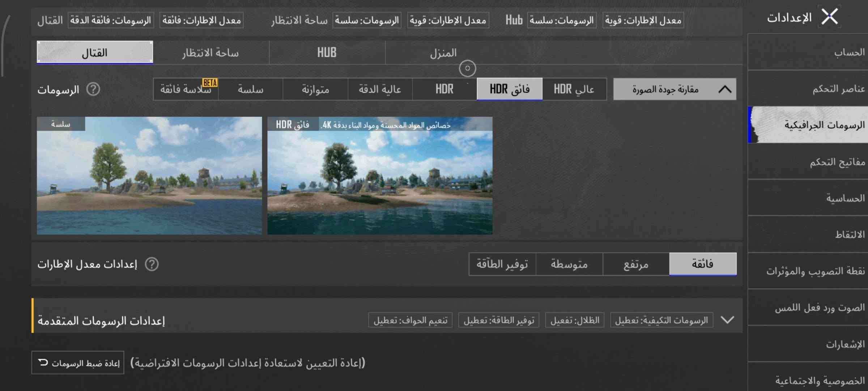868x391 pixels.
Task: Open the مقارنة جودة الصورة dropdown
Action: point(675,89)
